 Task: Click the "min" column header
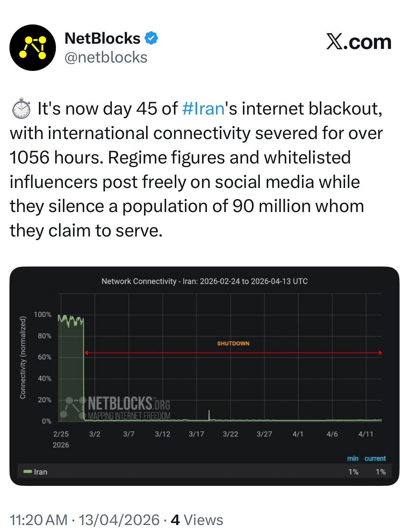point(353,458)
